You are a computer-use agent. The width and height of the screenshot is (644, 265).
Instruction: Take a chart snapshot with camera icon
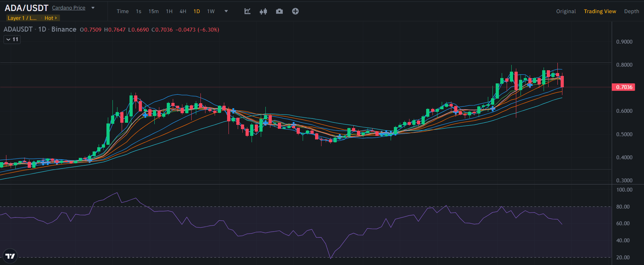[x=279, y=11]
